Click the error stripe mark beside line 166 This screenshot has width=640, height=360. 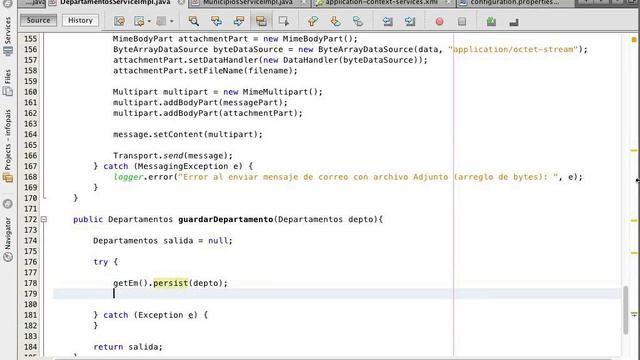click(634, 151)
